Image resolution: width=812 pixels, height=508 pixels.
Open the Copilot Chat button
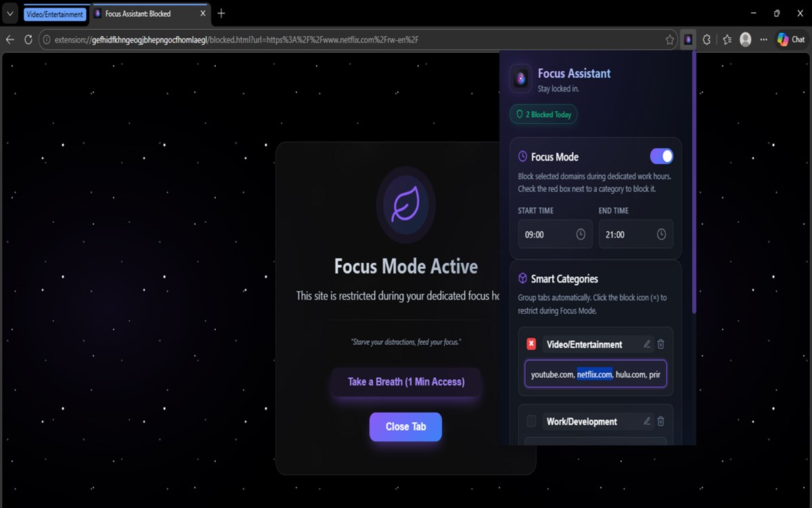pos(791,40)
